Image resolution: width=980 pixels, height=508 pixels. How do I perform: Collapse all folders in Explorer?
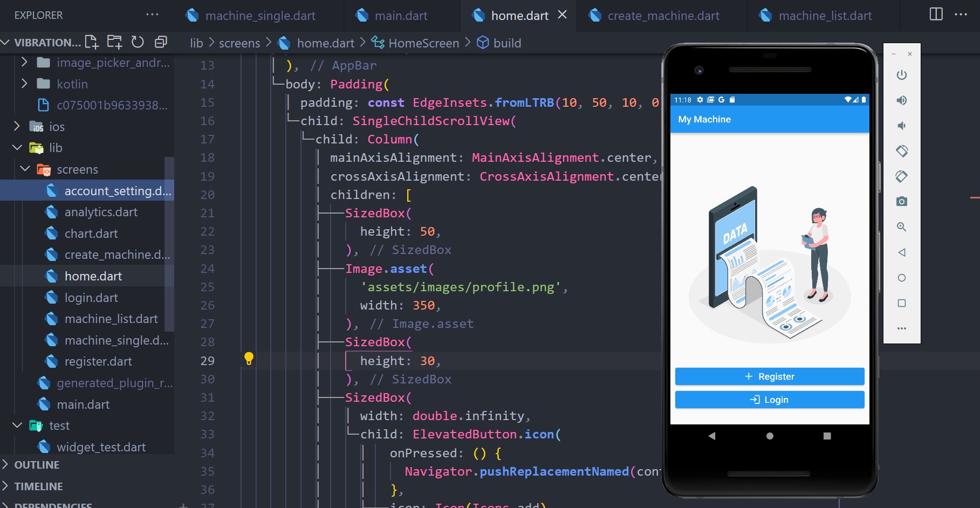tap(160, 42)
